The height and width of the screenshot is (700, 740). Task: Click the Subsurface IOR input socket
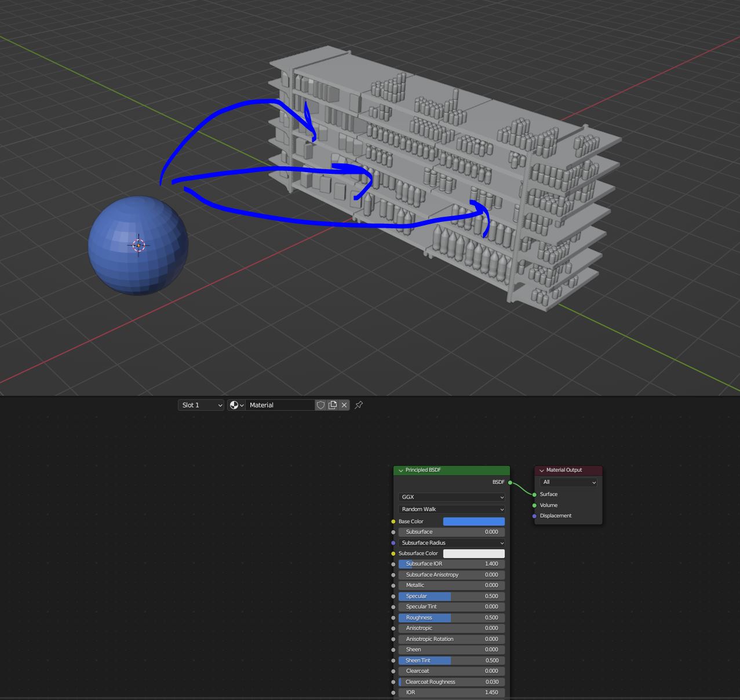[x=393, y=564]
